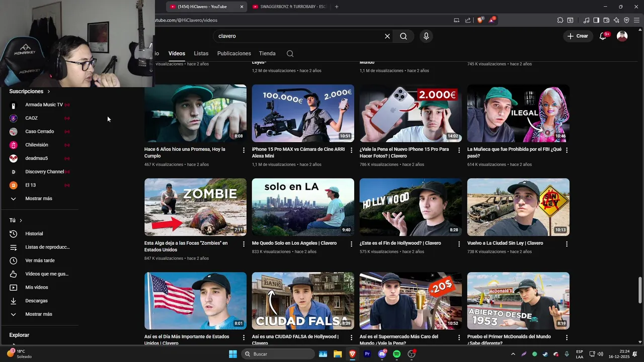Open options for 'Vuelvo a La Ciudad Sin Ley'

pos(567,244)
